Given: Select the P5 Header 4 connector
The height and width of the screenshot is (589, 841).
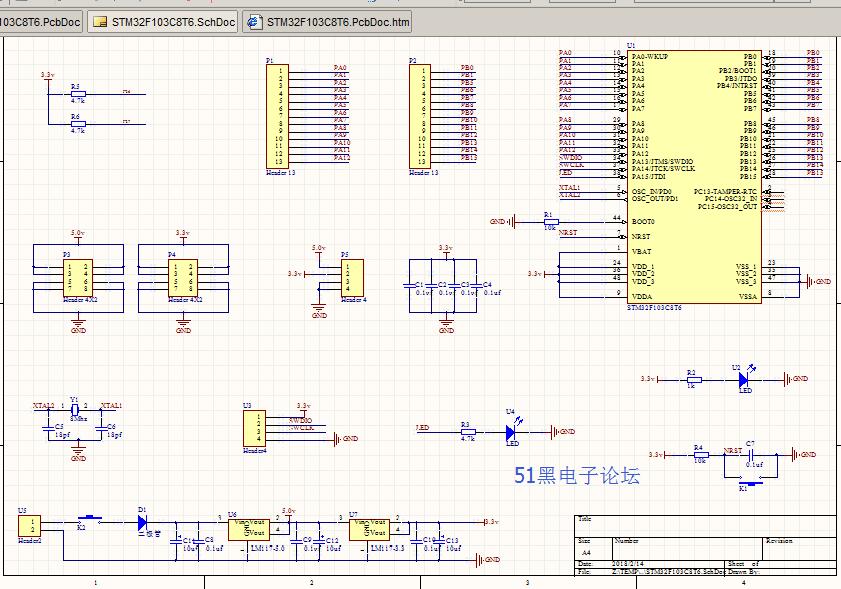Looking at the screenshot, I should (352, 276).
